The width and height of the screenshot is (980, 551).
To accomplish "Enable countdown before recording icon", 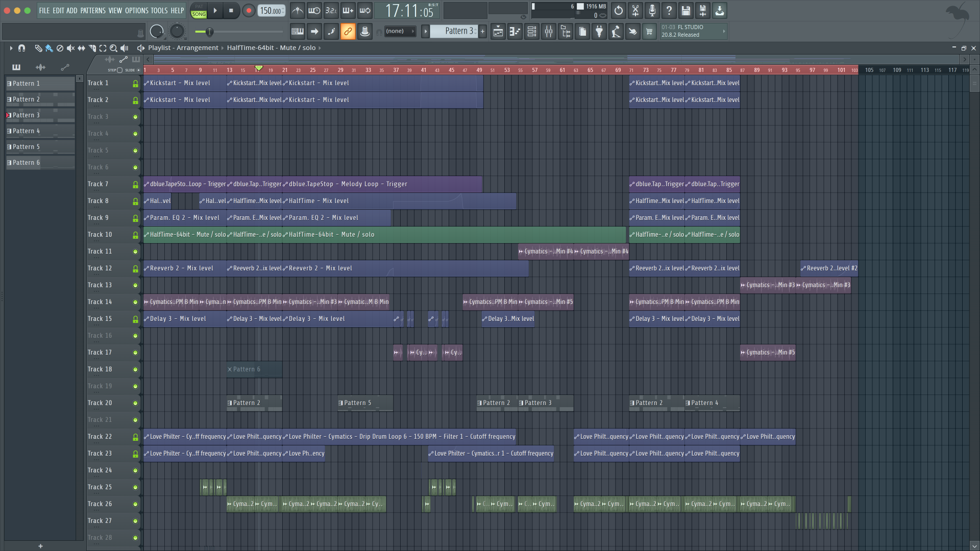I will point(331,11).
